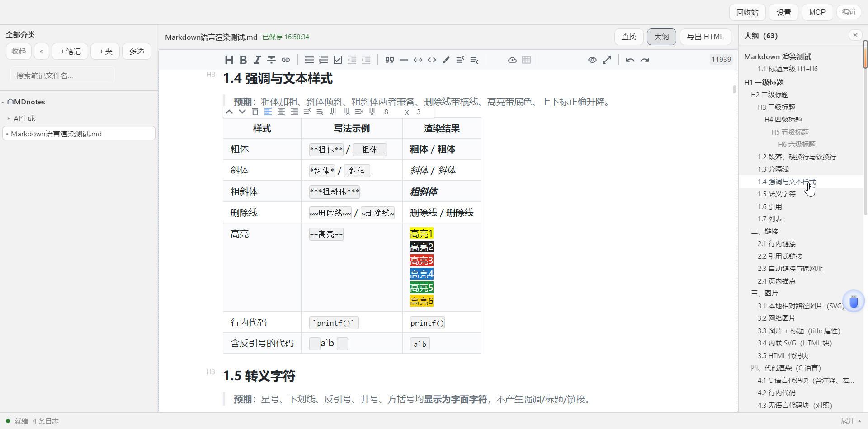Insert a numbered ordered list
Viewport: 868px width, 429px height.
(x=323, y=60)
